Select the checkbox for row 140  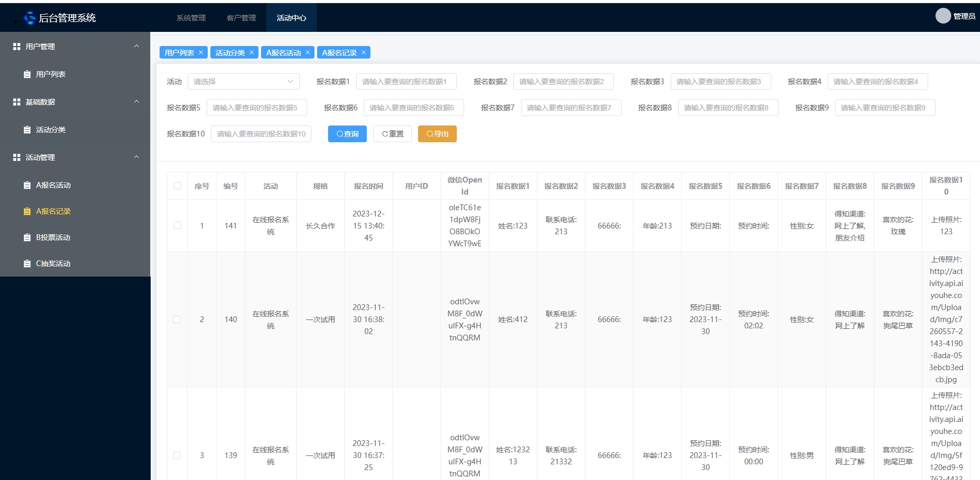point(177,319)
